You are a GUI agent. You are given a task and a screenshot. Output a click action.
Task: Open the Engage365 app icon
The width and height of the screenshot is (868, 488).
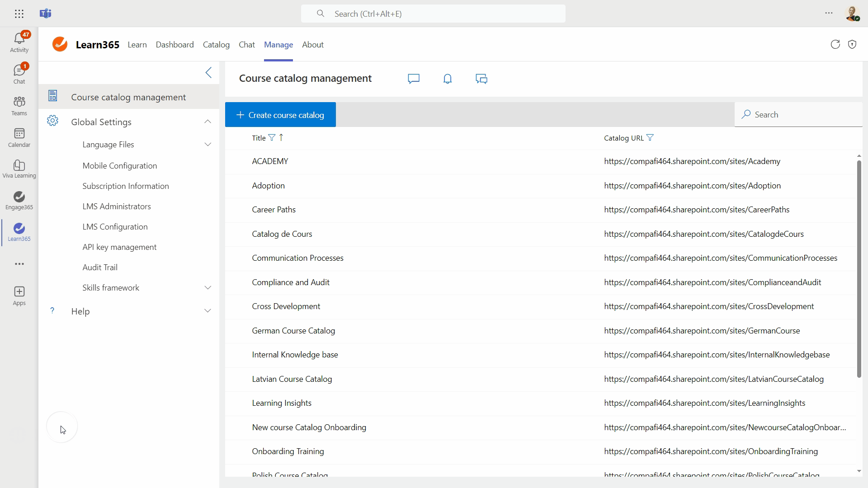pyautogui.click(x=19, y=200)
